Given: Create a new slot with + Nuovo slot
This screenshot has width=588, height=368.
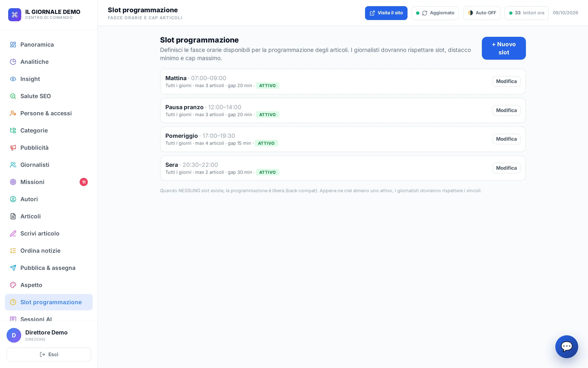Looking at the screenshot, I should (x=504, y=48).
